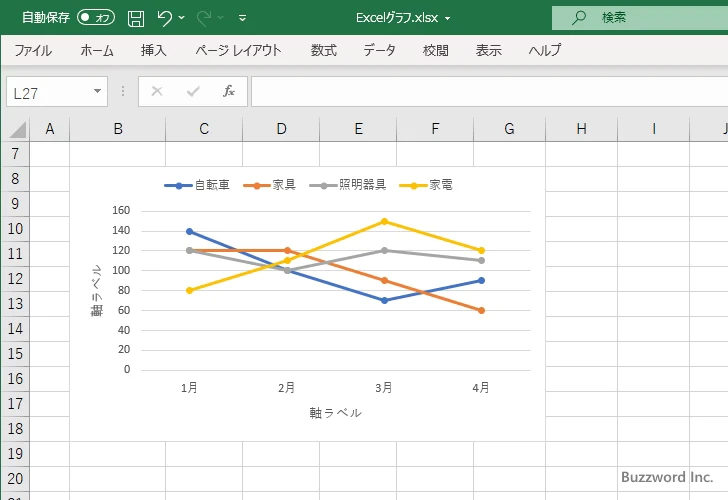The image size is (728, 500).
Task: Click the Save icon in title bar
Action: coord(136,18)
